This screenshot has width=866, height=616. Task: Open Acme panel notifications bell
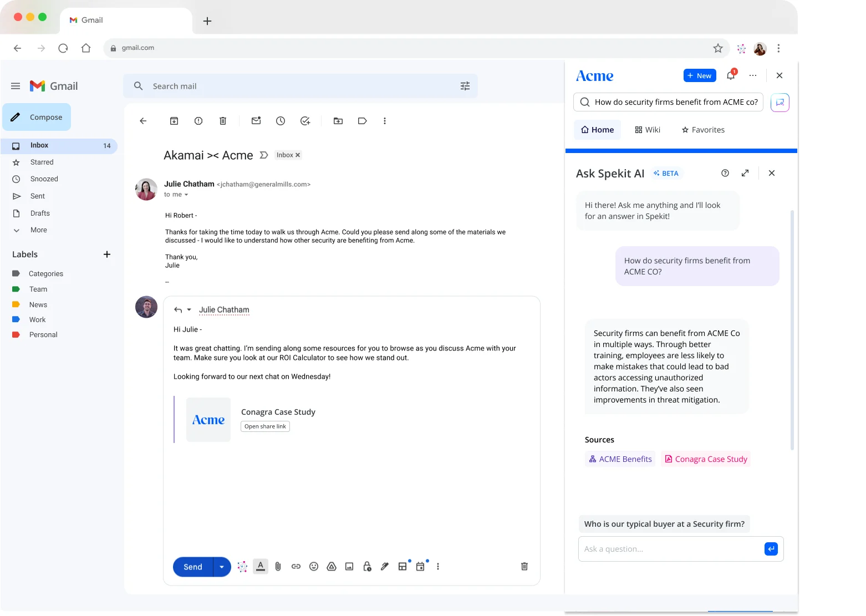pyautogui.click(x=731, y=75)
